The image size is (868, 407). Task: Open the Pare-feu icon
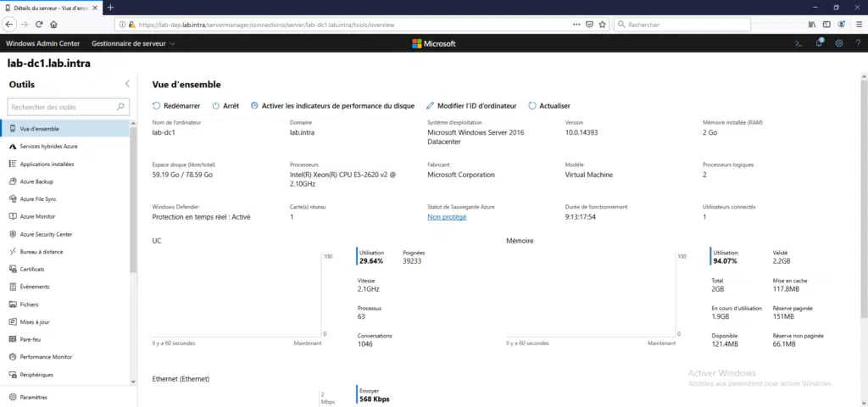coord(13,339)
